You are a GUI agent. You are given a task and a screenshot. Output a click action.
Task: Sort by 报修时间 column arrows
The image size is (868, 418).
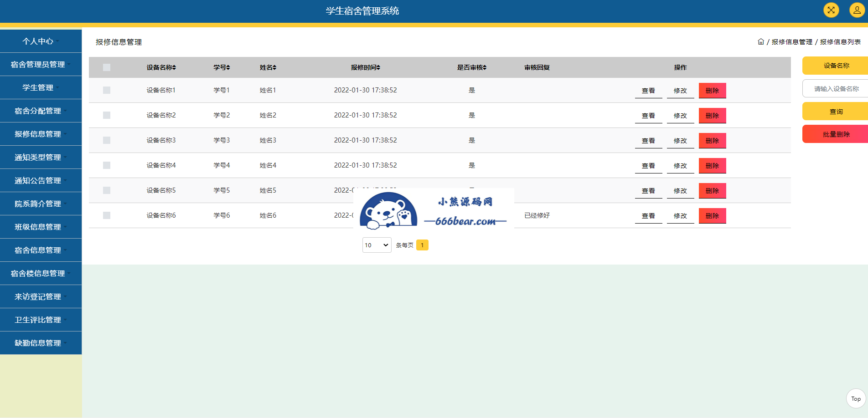(x=378, y=67)
